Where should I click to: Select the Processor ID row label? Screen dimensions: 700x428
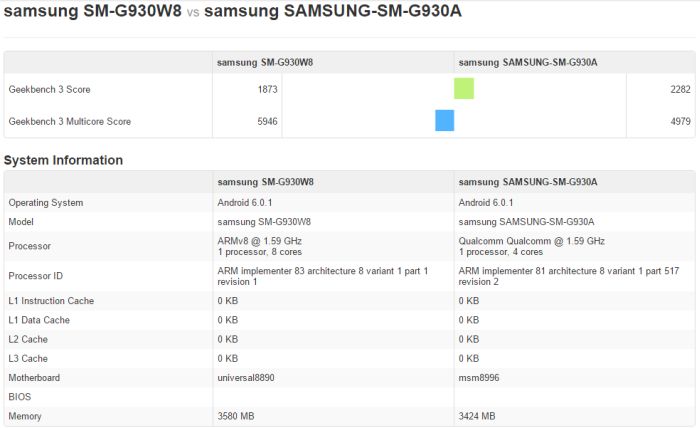pos(36,276)
